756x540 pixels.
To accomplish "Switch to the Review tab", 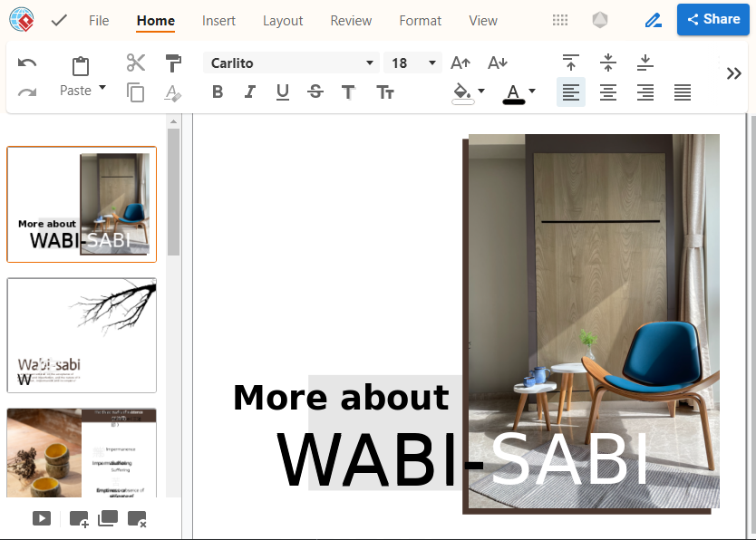I will (x=351, y=21).
